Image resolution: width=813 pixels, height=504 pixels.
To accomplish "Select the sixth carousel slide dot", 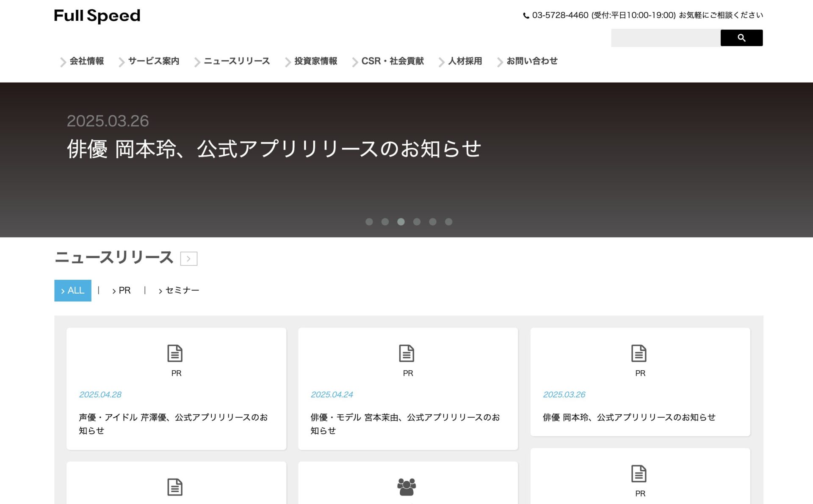I will (448, 222).
